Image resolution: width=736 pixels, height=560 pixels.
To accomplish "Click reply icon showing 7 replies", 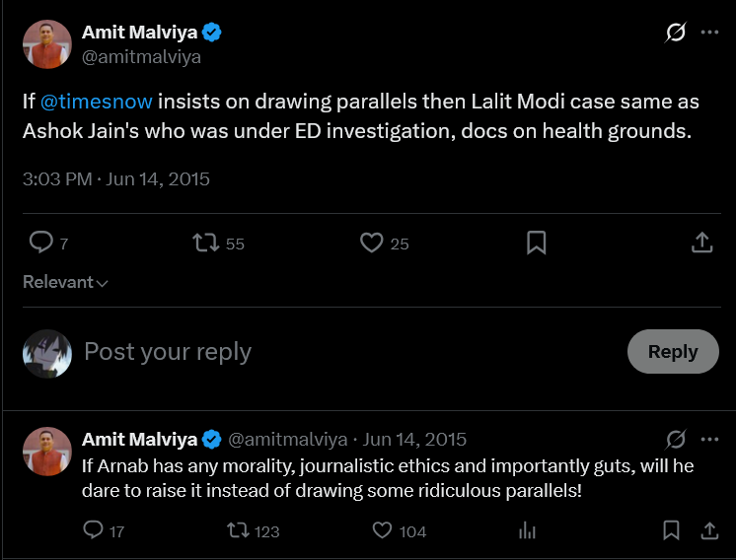I will (x=40, y=243).
